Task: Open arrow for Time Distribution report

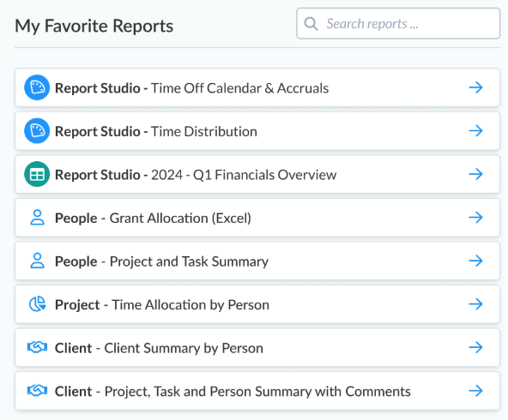Action: (476, 131)
